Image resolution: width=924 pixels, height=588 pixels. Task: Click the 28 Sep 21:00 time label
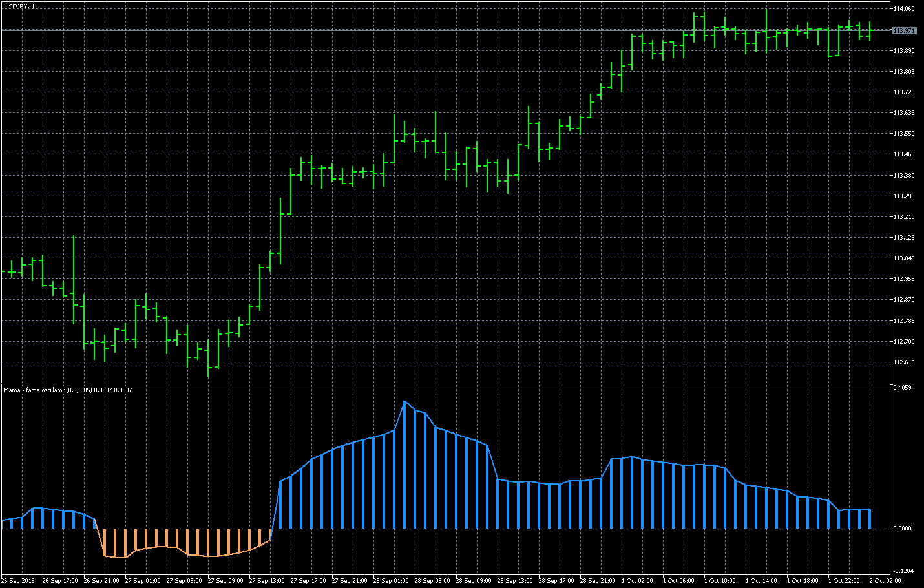(598, 581)
